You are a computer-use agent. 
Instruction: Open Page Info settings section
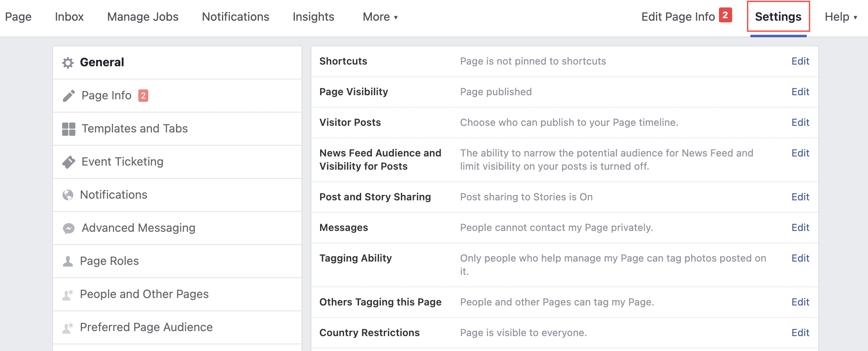(177, 96)
